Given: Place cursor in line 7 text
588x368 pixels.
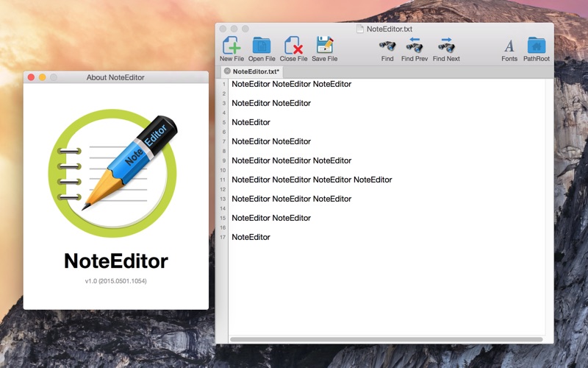Looking at the screenshot, I should 271,141.
